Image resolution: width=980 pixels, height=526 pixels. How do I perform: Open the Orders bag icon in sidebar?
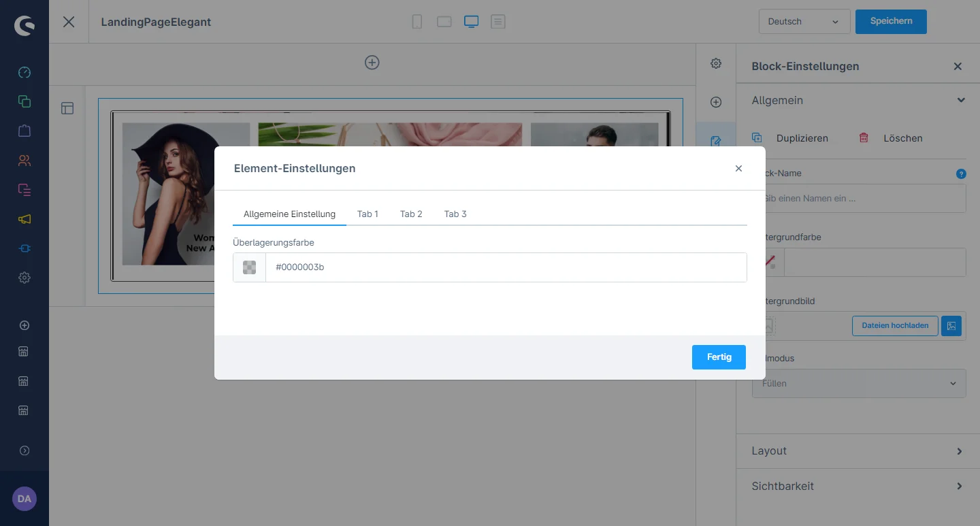pyautogui.click(x=24, y=131)
